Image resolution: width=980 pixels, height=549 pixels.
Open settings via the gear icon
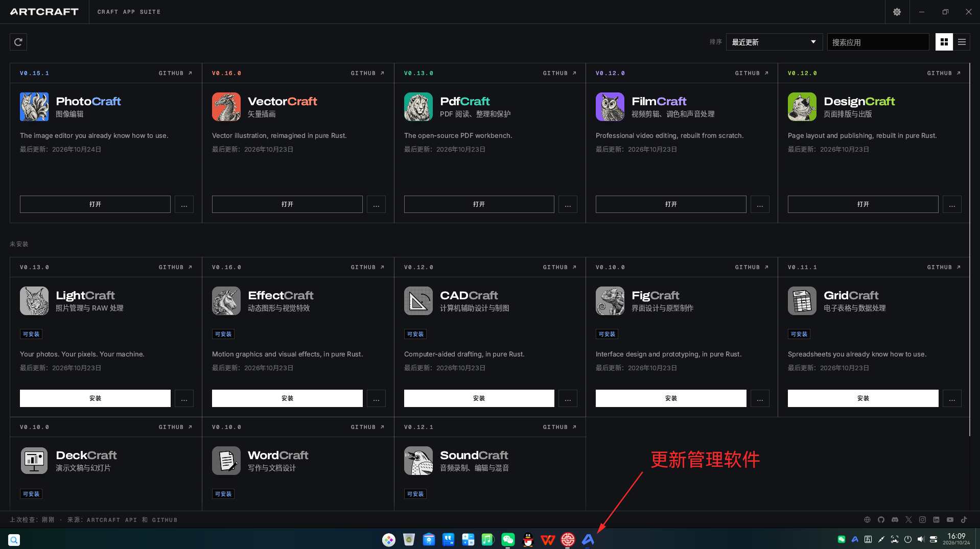pos(897,12)
